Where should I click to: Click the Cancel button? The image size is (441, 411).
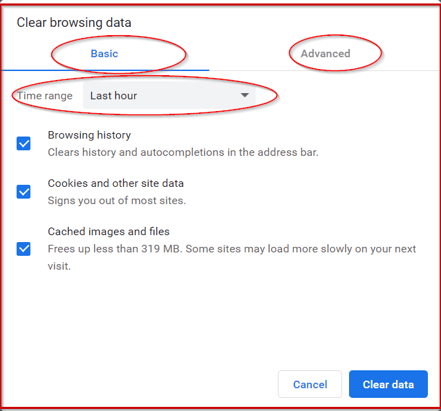click(310, 384)
